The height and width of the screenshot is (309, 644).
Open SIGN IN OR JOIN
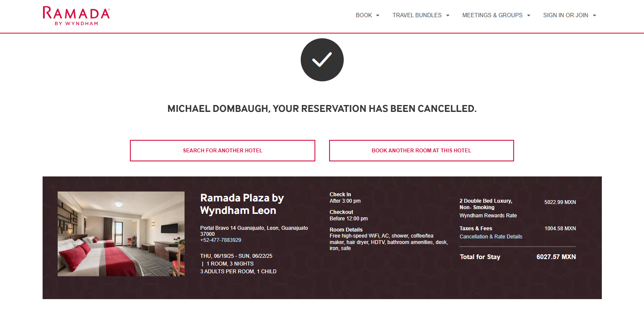(x=566, y=15)
